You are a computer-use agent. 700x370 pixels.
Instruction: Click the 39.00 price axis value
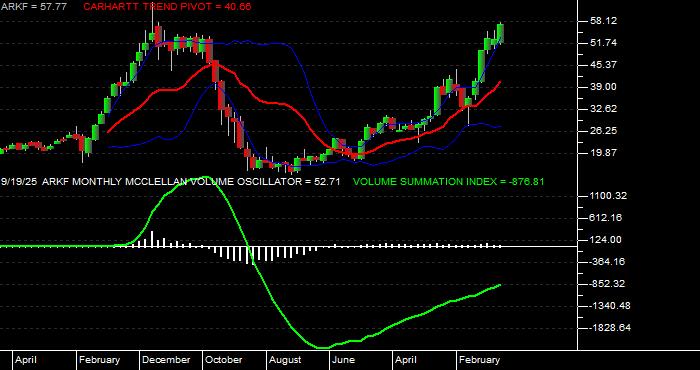click(604, 87)
